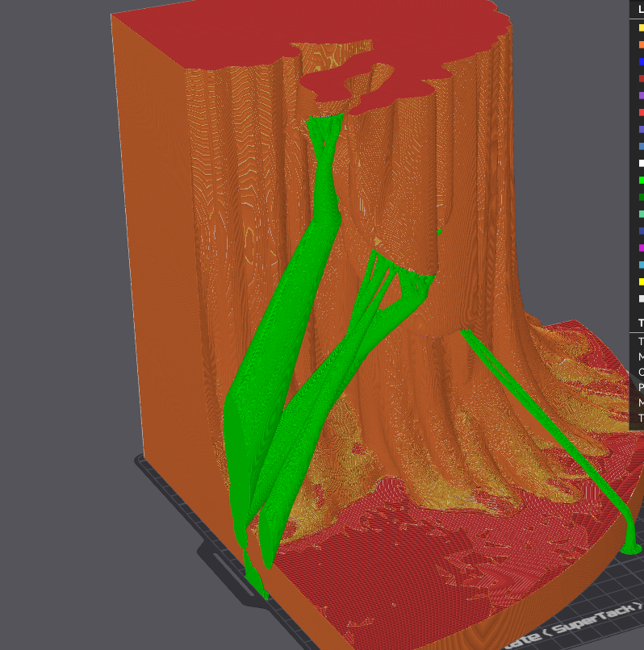Click the bright red legend swatch
Image resolution: width=644 pixels, height=650 pixels.
click(642, 112)
